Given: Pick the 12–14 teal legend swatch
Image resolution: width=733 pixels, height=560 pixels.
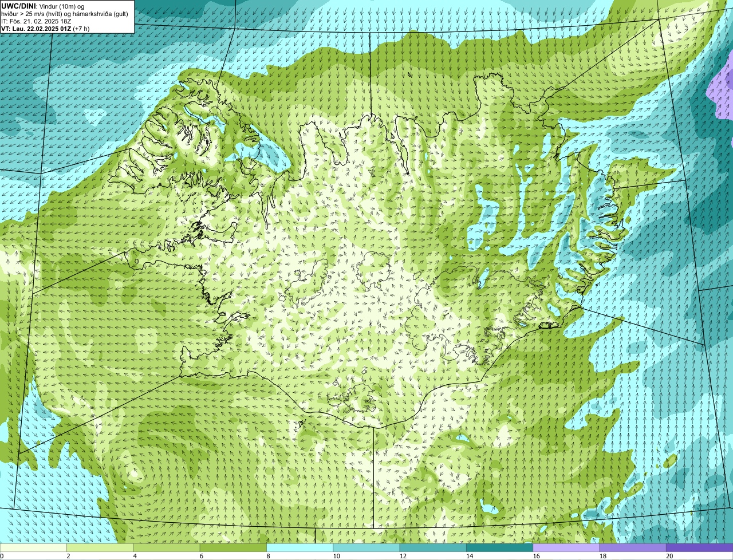Looking at the screenshot, I should [x=433, y=547].
